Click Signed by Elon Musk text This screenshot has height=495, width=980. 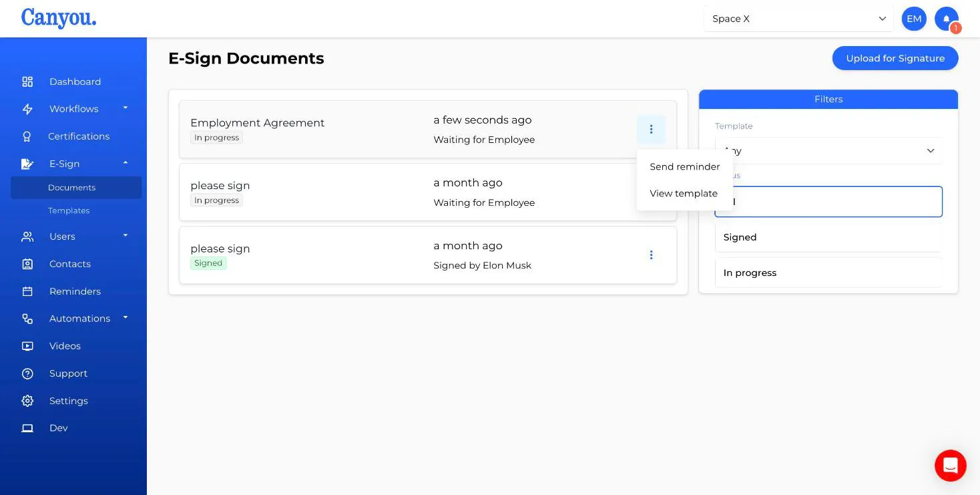pos(483,265)
